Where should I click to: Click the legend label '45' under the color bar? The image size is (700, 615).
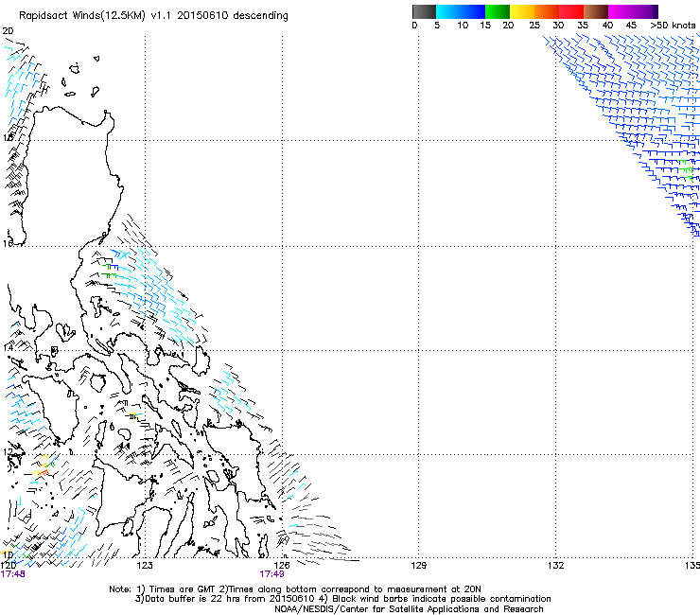[631, 26]
